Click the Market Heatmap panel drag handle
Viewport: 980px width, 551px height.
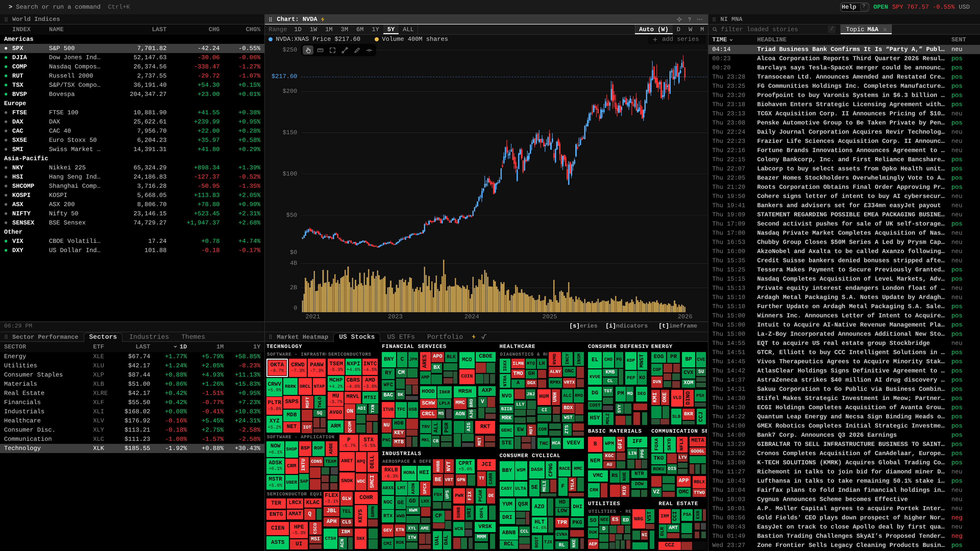tap(271, 337)
